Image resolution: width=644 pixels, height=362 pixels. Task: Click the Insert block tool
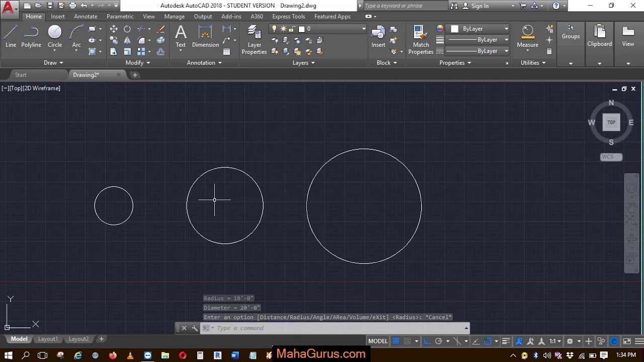[378, 37]
